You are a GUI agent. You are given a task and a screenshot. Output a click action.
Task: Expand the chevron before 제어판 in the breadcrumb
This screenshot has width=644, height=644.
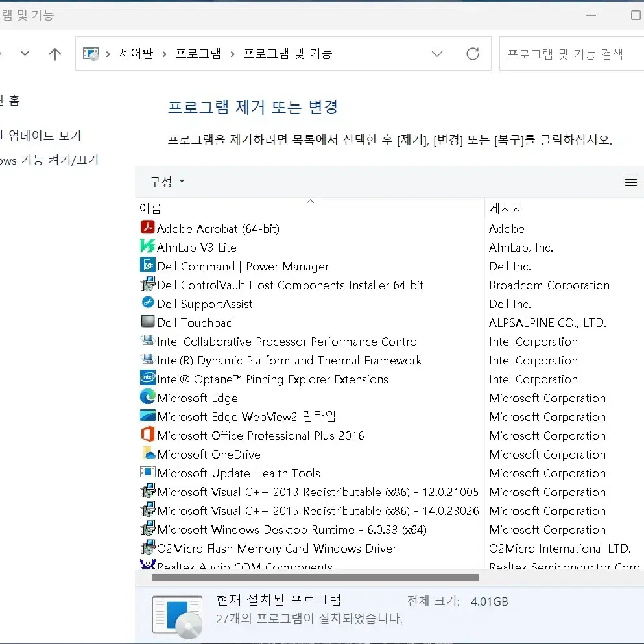tap(108, 54)
